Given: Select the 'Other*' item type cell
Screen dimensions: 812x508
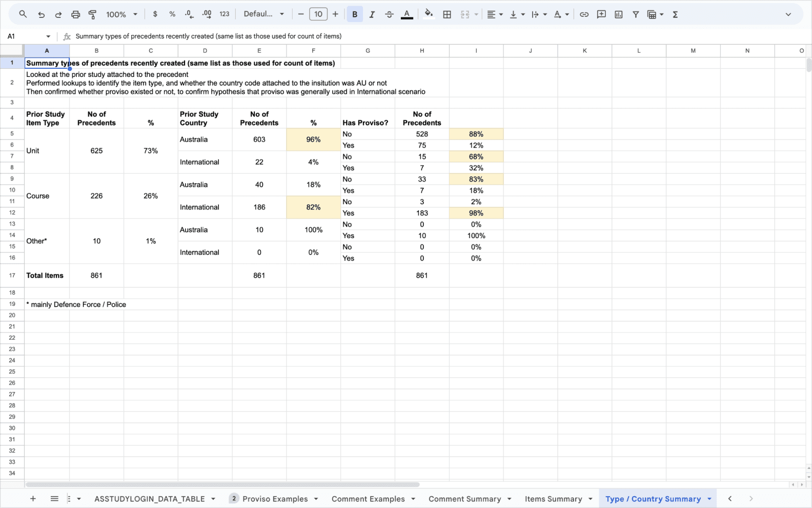Looking at the screenshot, I should 47,241.
